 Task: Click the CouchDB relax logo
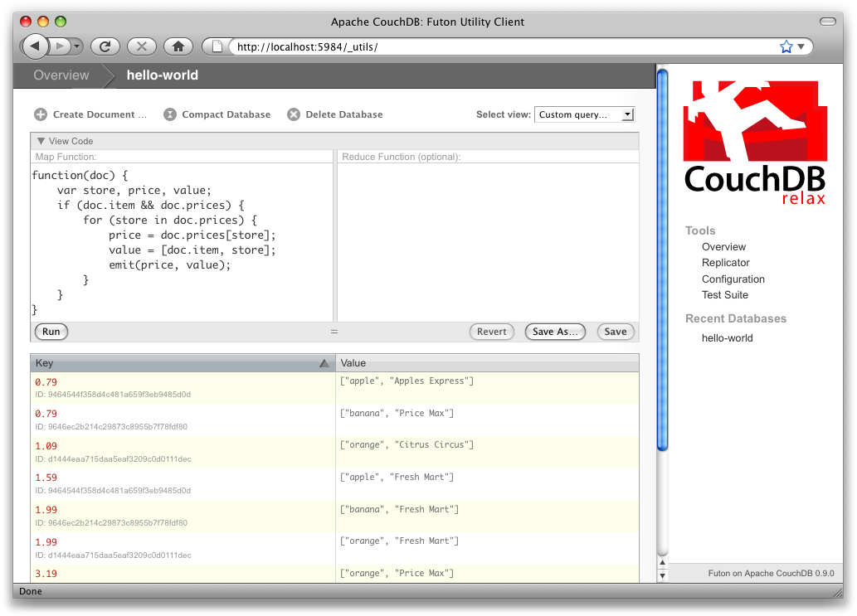point(755,142)
